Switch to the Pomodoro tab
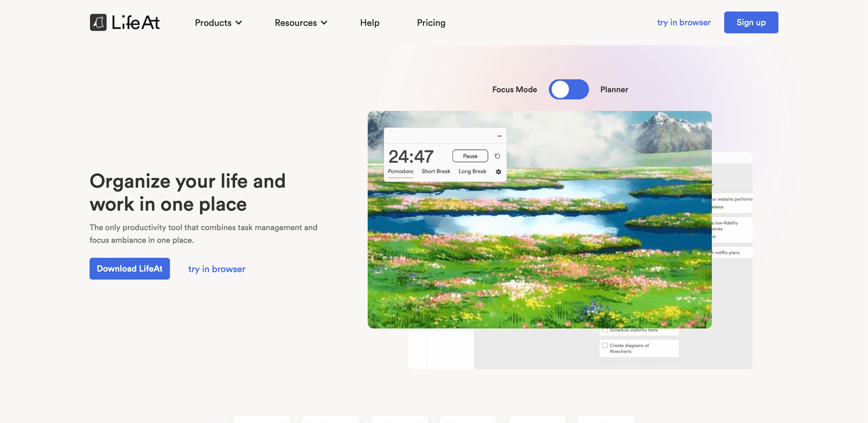 pos(400,171)
